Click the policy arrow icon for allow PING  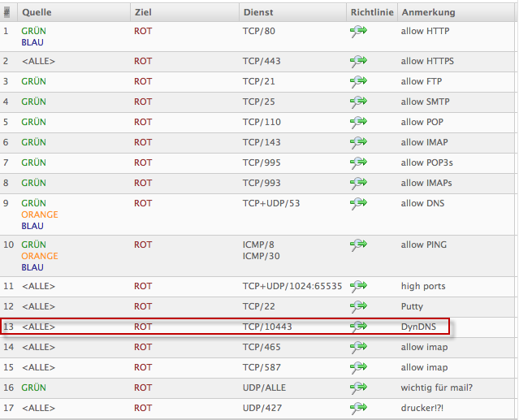[358, 245]
